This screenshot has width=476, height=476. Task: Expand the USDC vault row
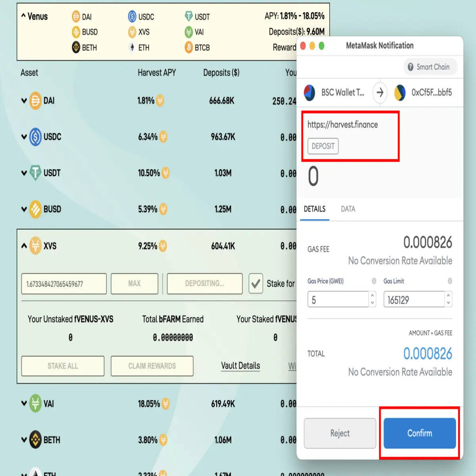(24, 137)
